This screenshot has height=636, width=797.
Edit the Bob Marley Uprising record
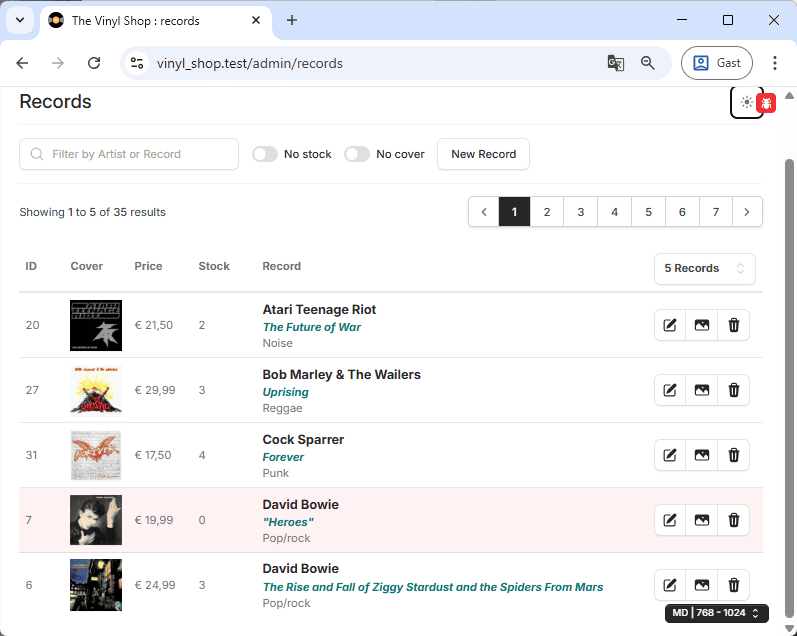click(x=670, y=390)
